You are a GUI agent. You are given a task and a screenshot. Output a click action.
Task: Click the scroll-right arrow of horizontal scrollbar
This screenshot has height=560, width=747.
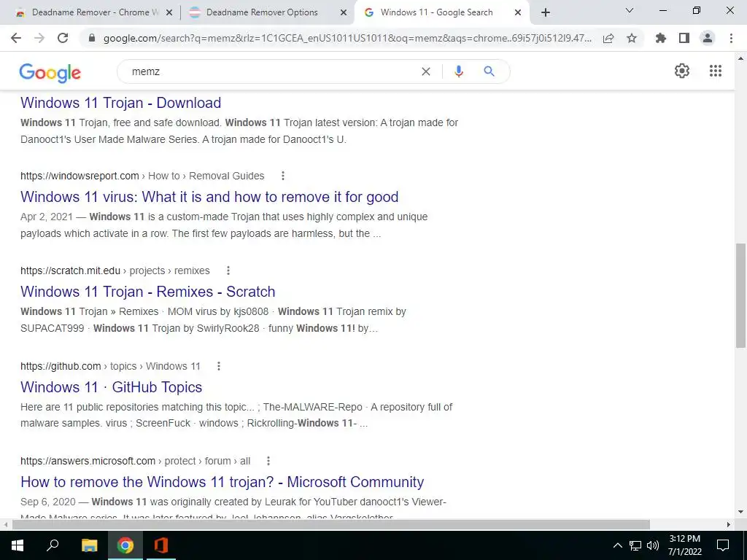tap(729, 525)
